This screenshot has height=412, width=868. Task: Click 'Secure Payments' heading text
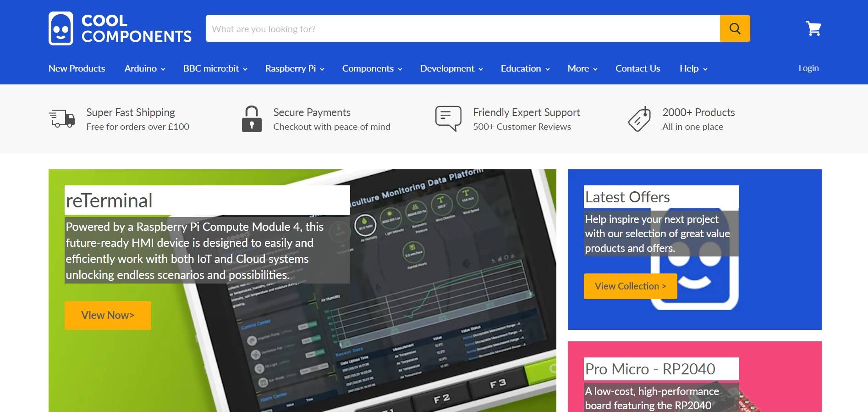point(312,112)
